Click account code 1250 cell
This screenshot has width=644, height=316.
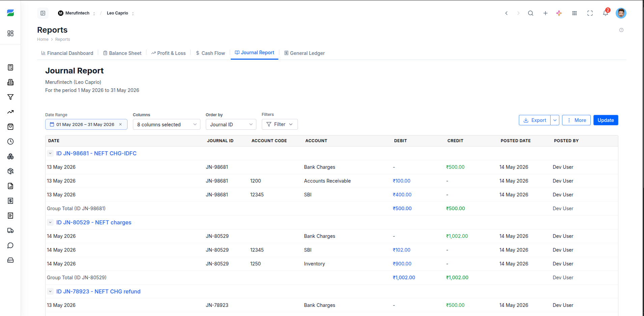255,264
